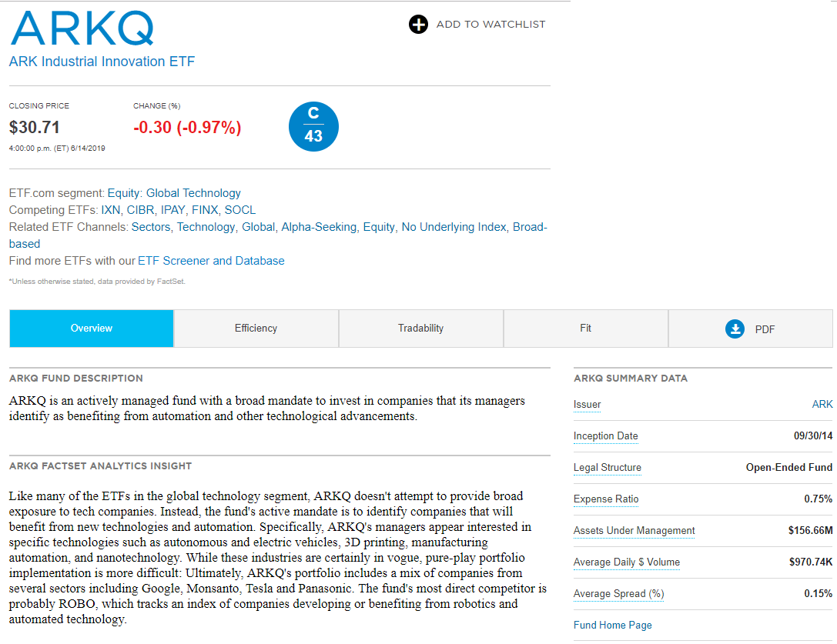837x644 pixels.
Task: Open competing ETF IPAY
Action: point(173,210)
